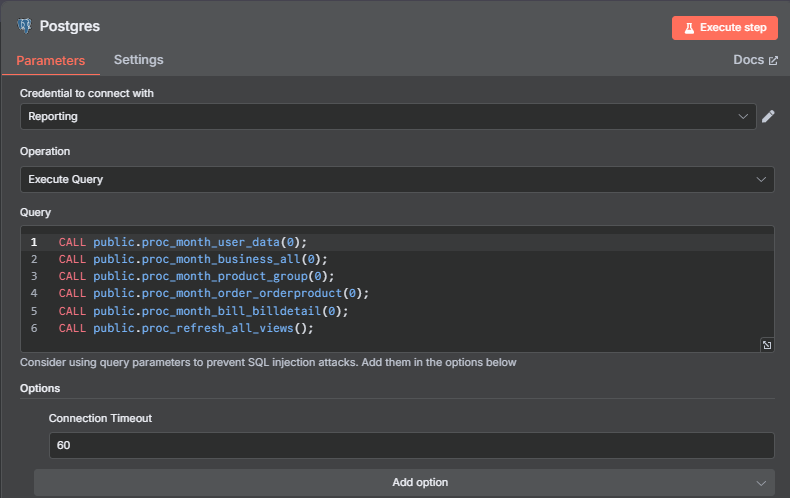Click query line proc_month_business_all

click(x=193, y=260)
